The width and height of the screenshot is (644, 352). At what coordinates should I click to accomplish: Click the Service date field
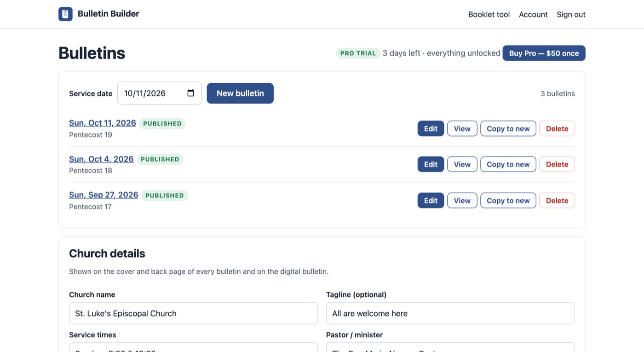(159, 93)
